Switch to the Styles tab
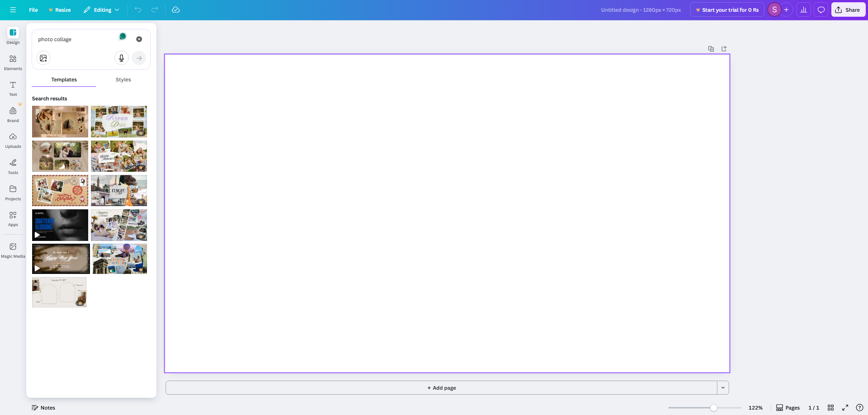Screen dimensions: 868x415 tap(123, 79)
